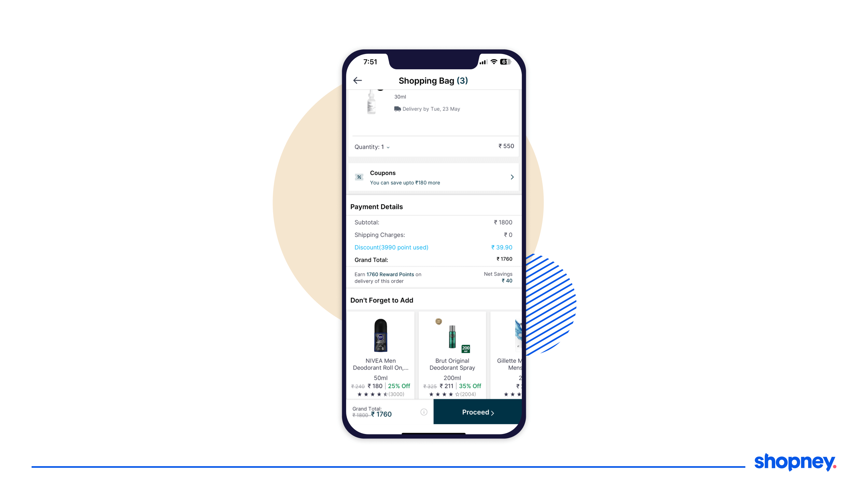
Task: Tap Payment Details section header
Action: [x=377, y=206]
